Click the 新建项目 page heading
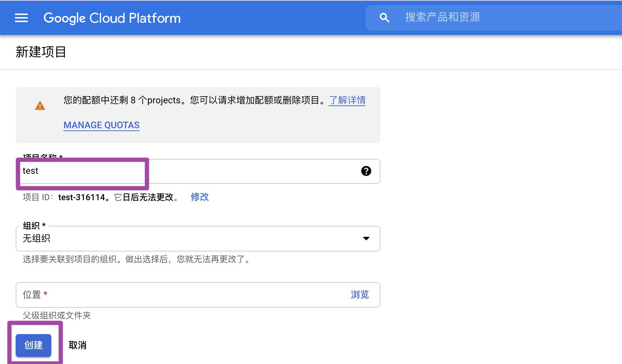Viewport: 622px width, 364px height. (x=40, y=52)
